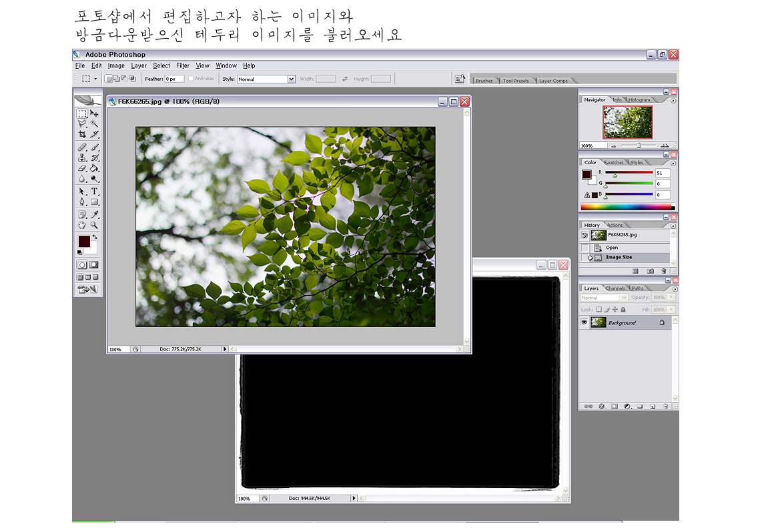Viewport: 758px width, 532px height.
Task: Open the Filter menu
Action: click(x=183, y=65)
